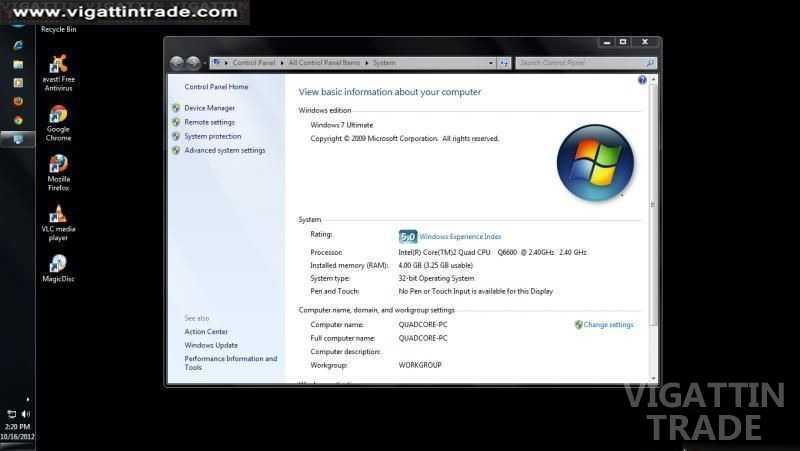Open the media player taskbar icon
800x451 pixels.
18,83
